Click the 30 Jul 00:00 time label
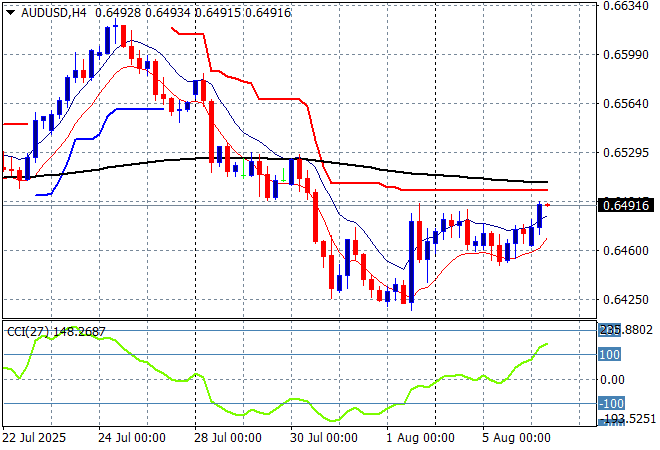 [x=324, y=438]
